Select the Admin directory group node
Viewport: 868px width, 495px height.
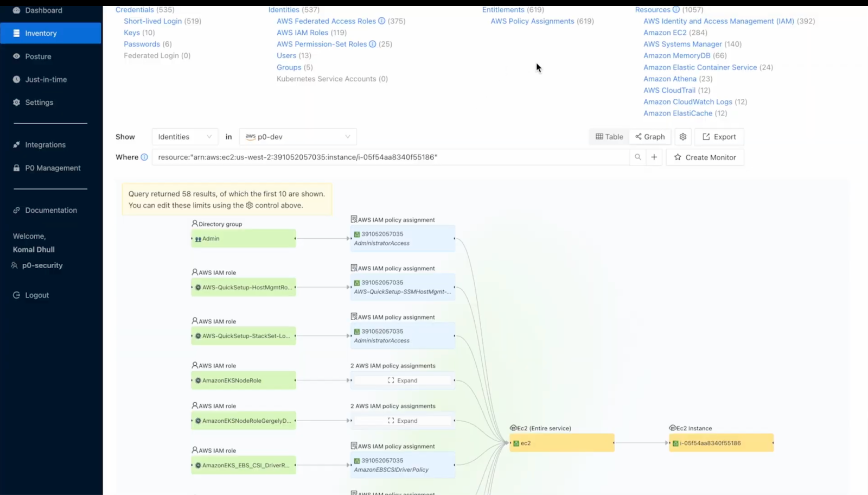[x=244, y=238]
